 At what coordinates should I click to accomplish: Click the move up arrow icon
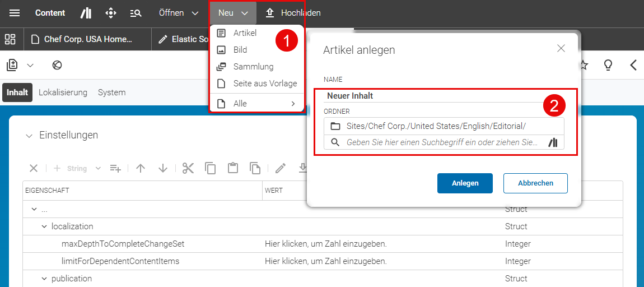click(141, 168)
